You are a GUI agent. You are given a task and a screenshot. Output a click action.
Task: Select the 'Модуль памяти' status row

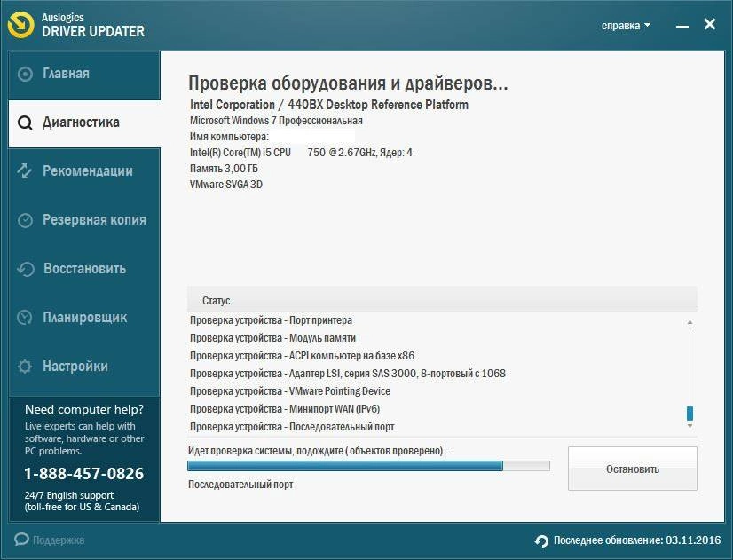tap(272, 338)
